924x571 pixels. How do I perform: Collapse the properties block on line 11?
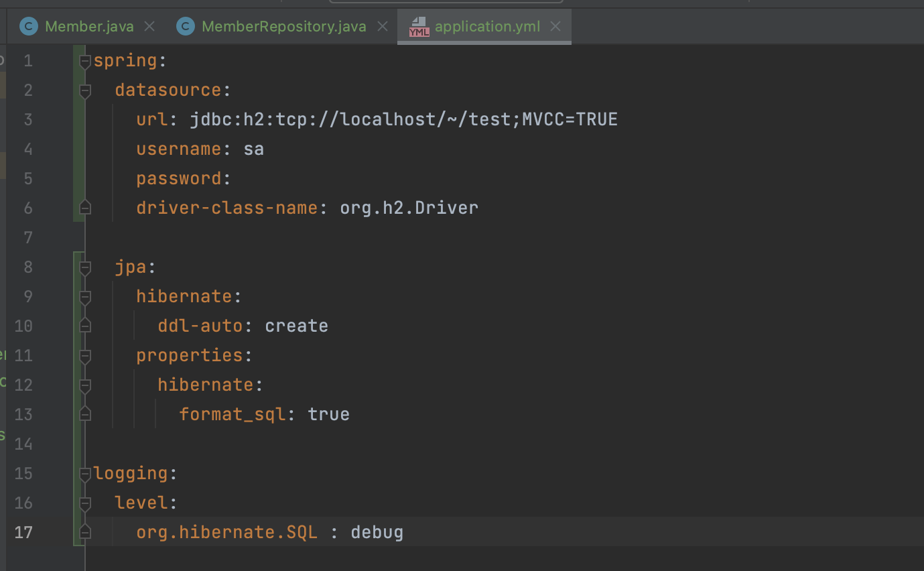(x=85, y=357)
